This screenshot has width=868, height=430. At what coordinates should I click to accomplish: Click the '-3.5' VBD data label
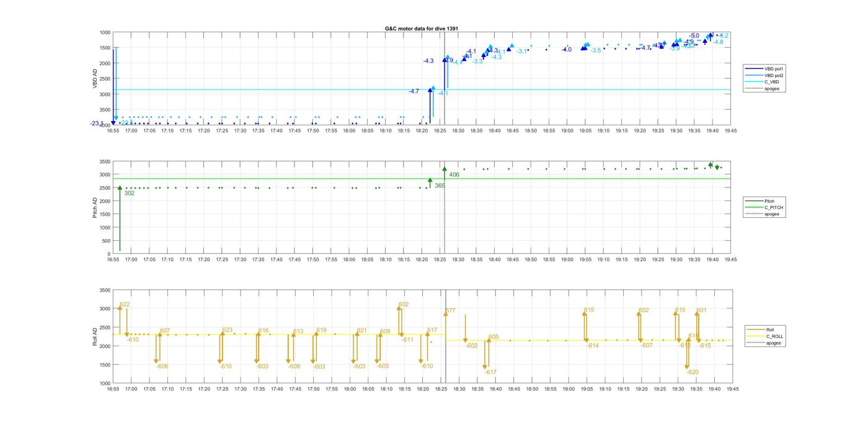coord(596,50)
